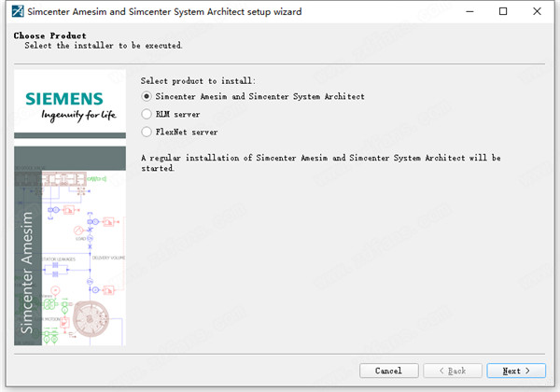Click the 'A regular installation' description text
560x392 pixels.
[x=320, y=162]
